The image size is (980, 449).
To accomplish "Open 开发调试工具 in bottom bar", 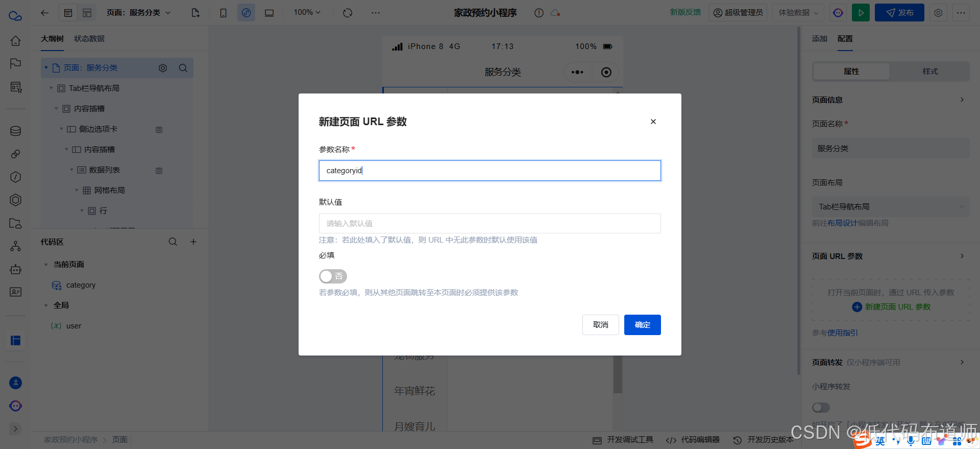I will [623, 440].
